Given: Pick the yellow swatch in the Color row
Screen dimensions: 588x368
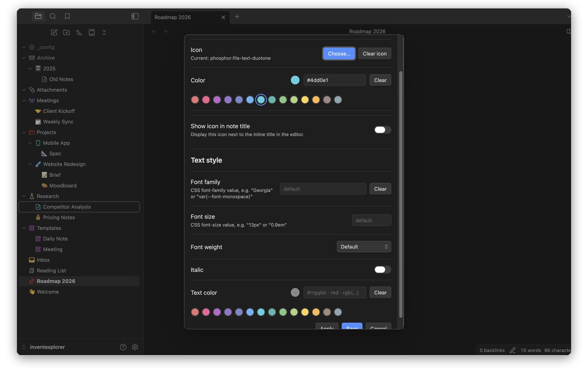Looking at the screenshot, I should (305, 100).
